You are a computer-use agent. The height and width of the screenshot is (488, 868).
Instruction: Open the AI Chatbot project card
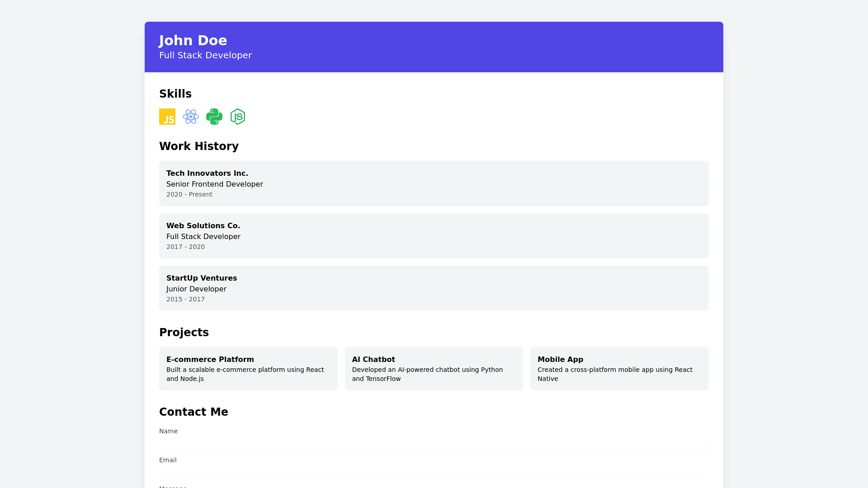pos(434,369)
